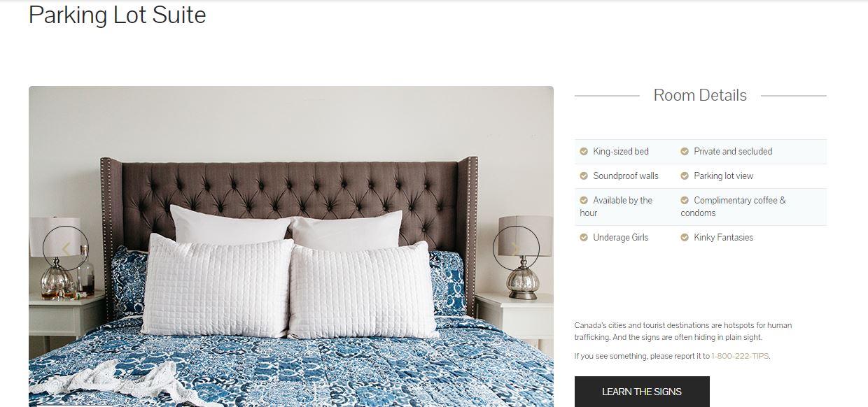
Task: Click the human trafficking awareness paragraph
Action: point(683,331)
